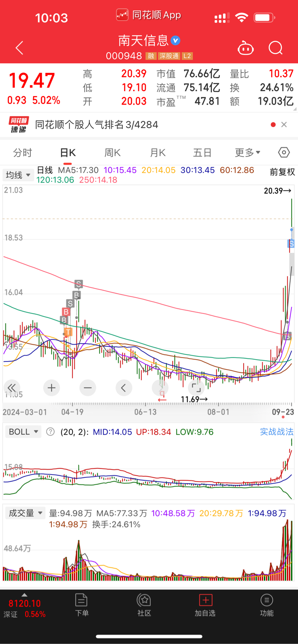Screen dimensions: 298x644
Task: Expand the 更多 period dropdown
Action: pyautogui.click(x=248, y=153)
